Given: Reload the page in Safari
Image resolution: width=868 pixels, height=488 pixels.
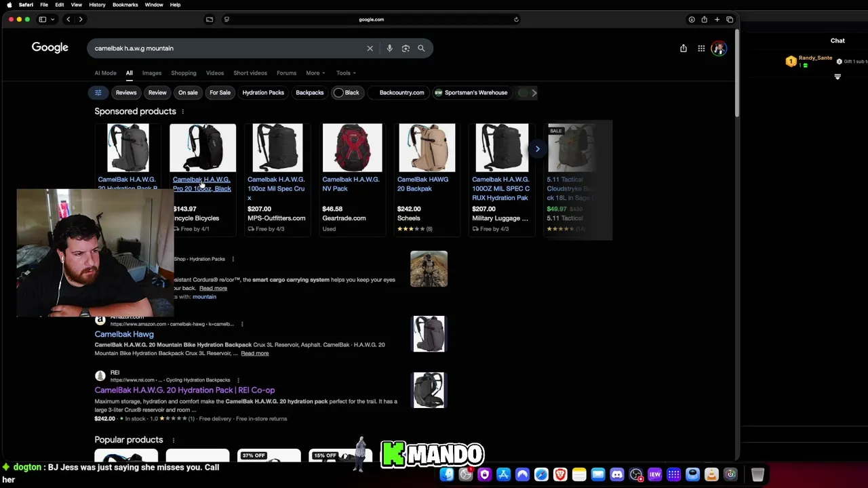Looking at the screenshot, I should pyautogui.click(x=516, y=20).
